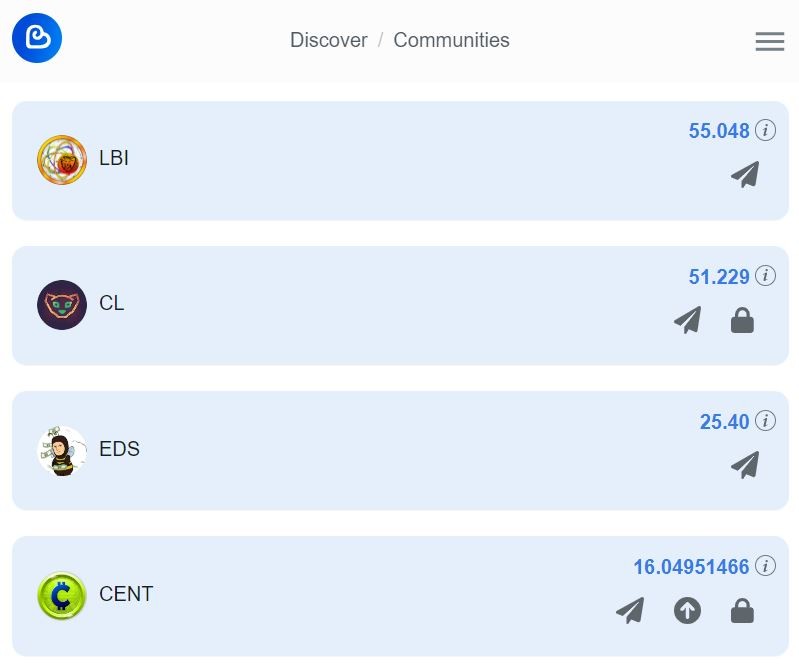Click the CENT stake lock icon
This screenshot has height=672, width=799.
pyautogui.click(x=742, y=610)
